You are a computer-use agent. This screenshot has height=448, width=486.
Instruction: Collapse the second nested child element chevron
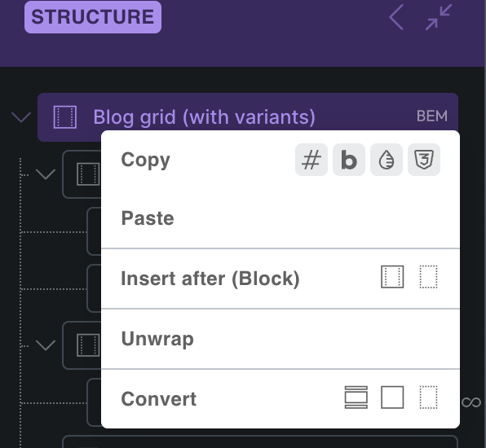point(46,345)
